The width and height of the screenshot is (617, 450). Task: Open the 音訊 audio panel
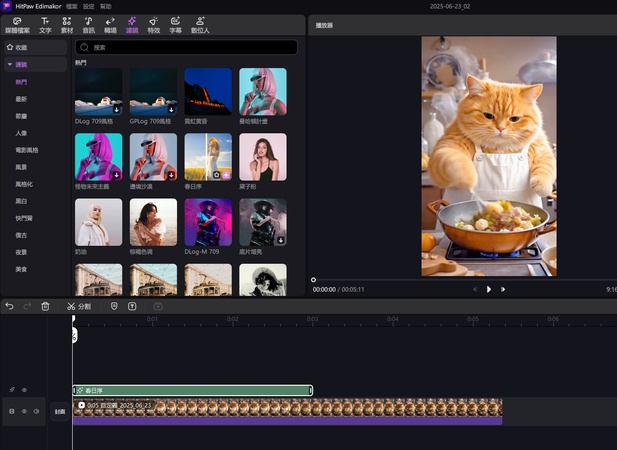pyautogui.click(x=88, y=24)
